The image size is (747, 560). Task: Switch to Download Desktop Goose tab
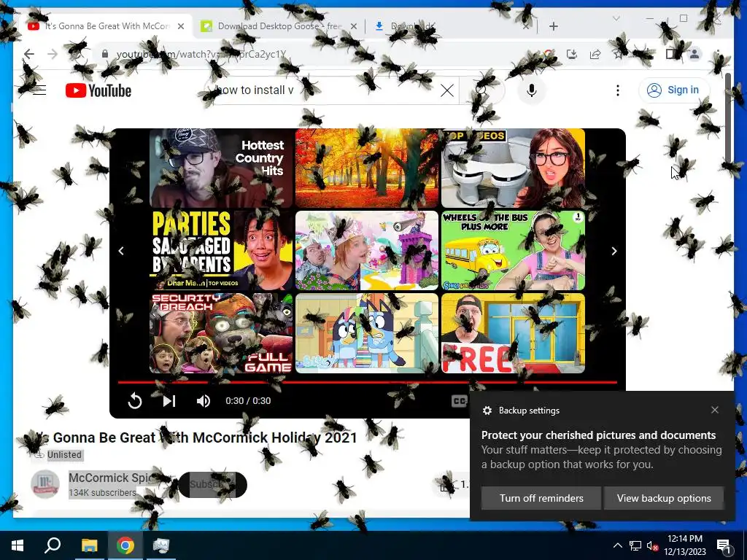click(279, 26)
